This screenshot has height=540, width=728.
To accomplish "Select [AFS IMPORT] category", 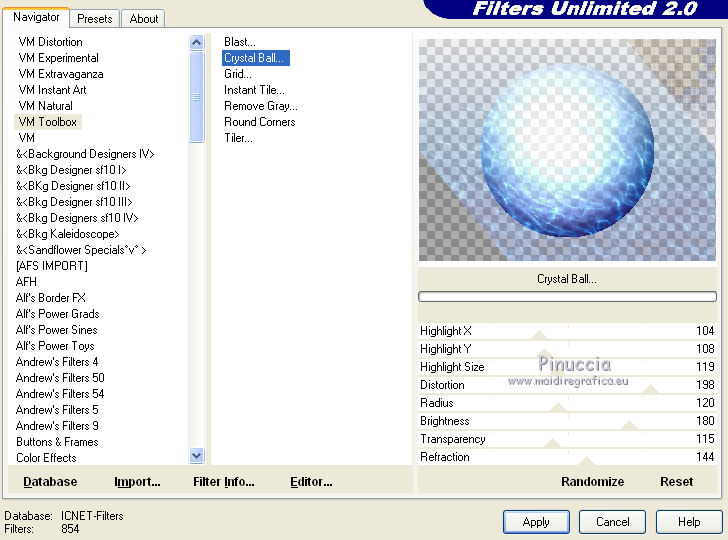I will coord(52,266).
